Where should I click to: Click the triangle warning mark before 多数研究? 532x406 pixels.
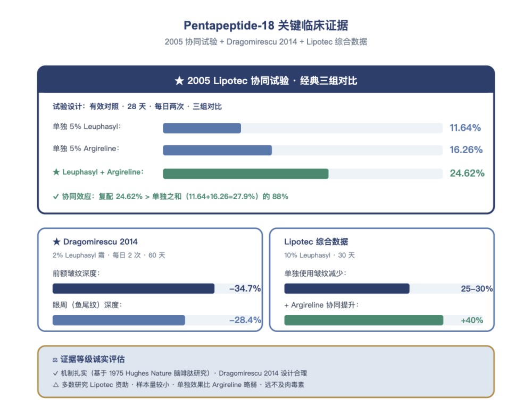pos(56,385)
